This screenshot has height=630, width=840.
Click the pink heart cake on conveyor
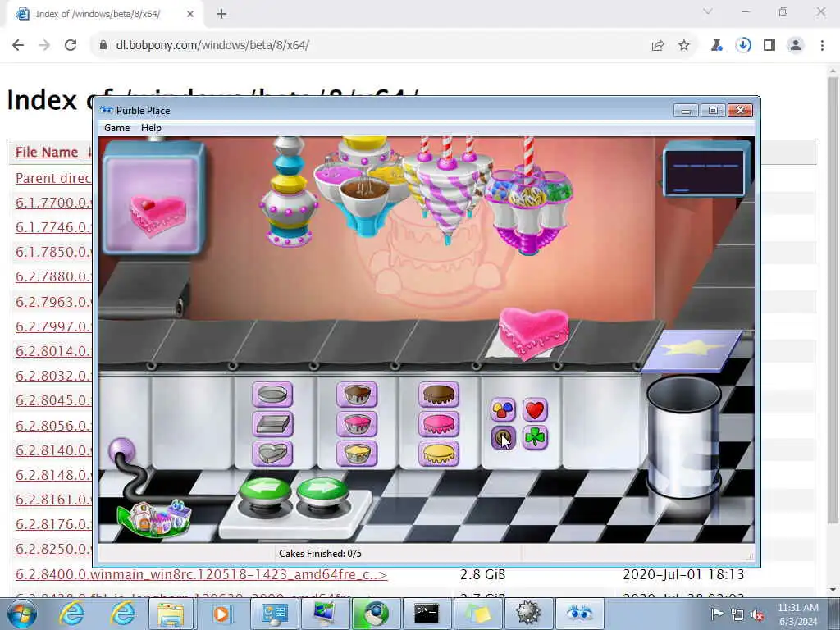(x=533, y=333)
